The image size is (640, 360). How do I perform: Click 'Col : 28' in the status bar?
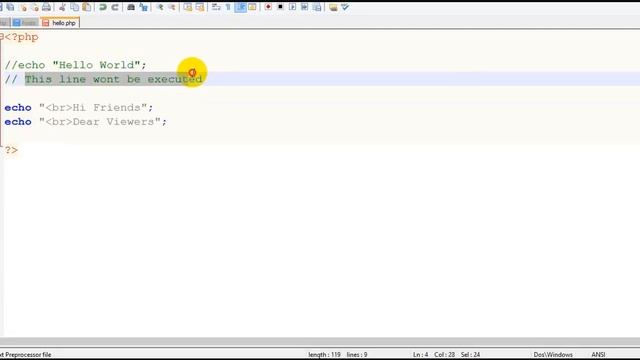444,355
